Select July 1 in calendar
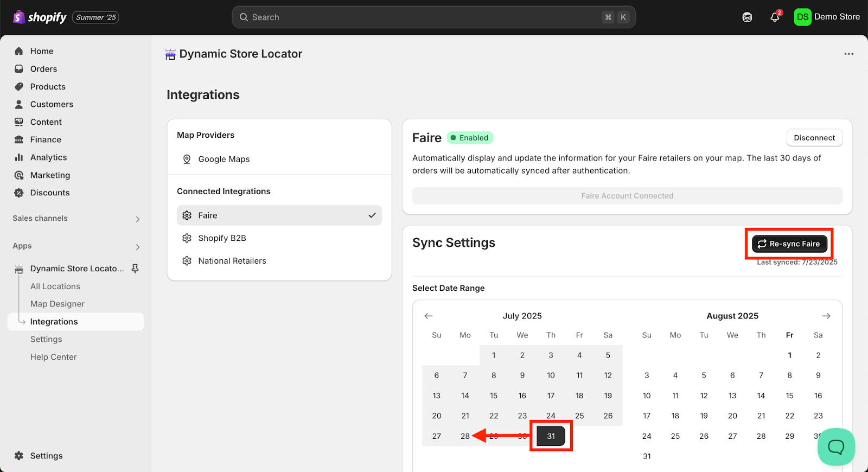This screenshot has height=472, width=868. point(494,355)
